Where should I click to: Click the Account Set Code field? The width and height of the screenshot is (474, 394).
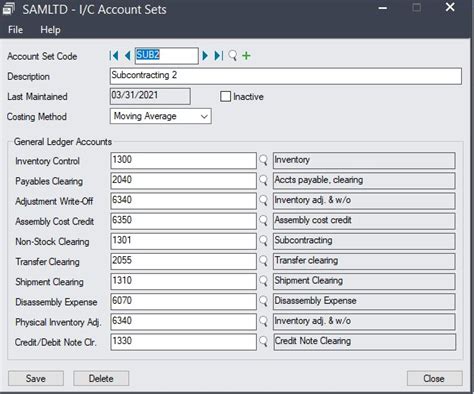[x=167, y=56]
